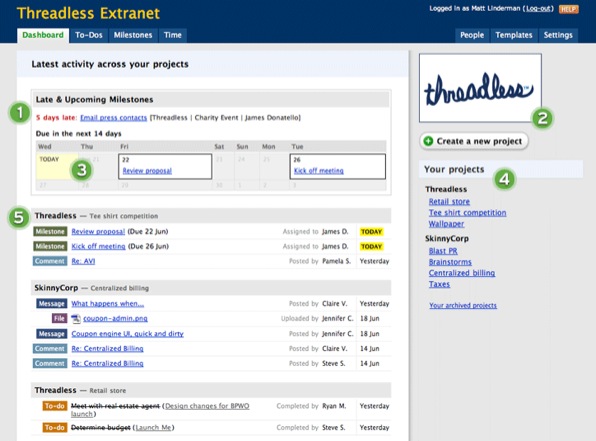This screenshot has width=596, height=441.
Task: Click the coupon-admin.png file icon
Action: click(x=76, y=319)
